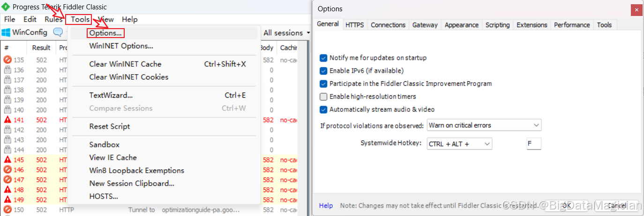
Task: Open the File menu
Action: (9, 19)
